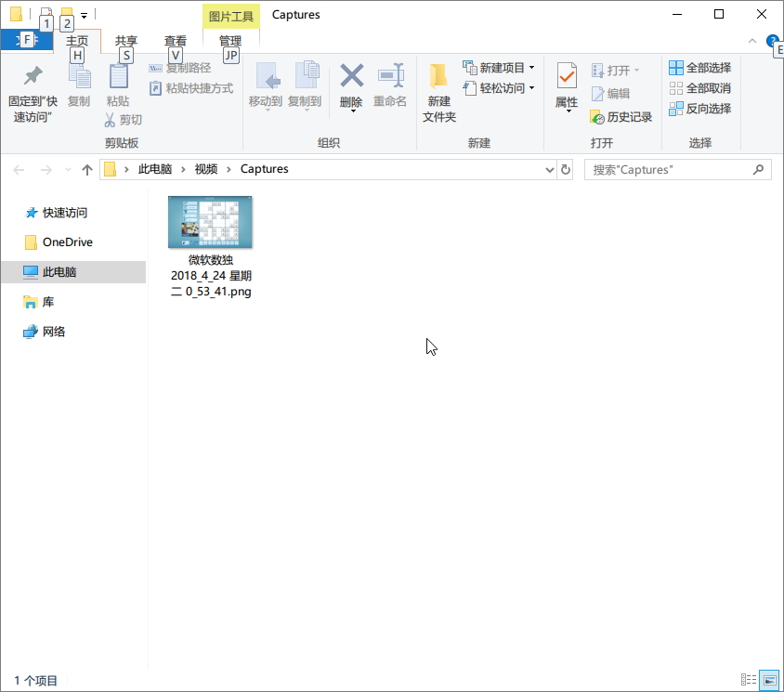Create a folder with 新建文件夹
The image size is (784, 692).
(439, 93)
